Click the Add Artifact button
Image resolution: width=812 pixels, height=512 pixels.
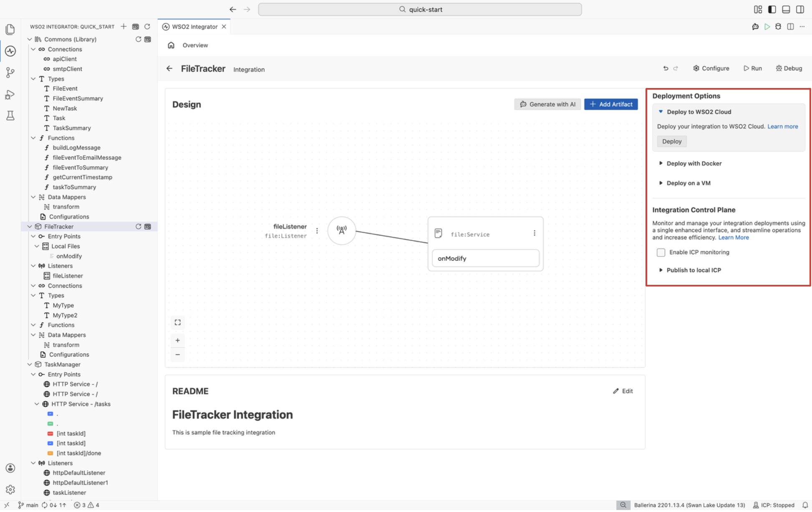611,104
